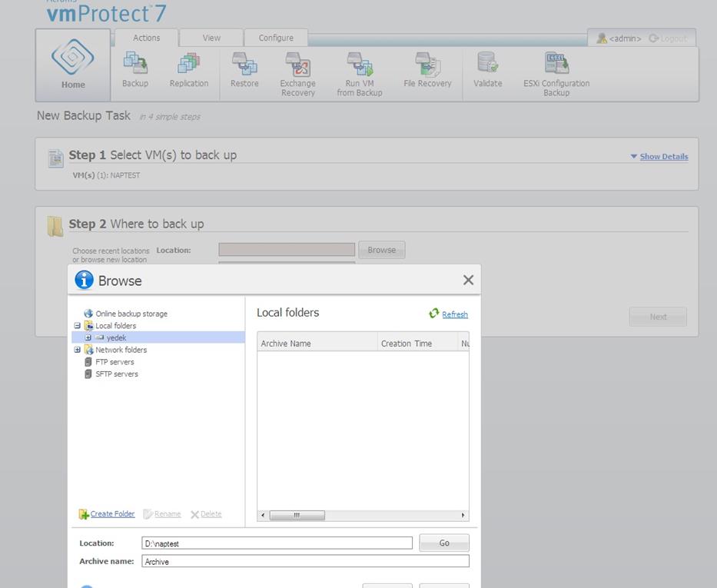Image resolution: width=717 pixels, height=588 pixels.
Task: Sort by Archive Name column header
Action: point(317,343)
